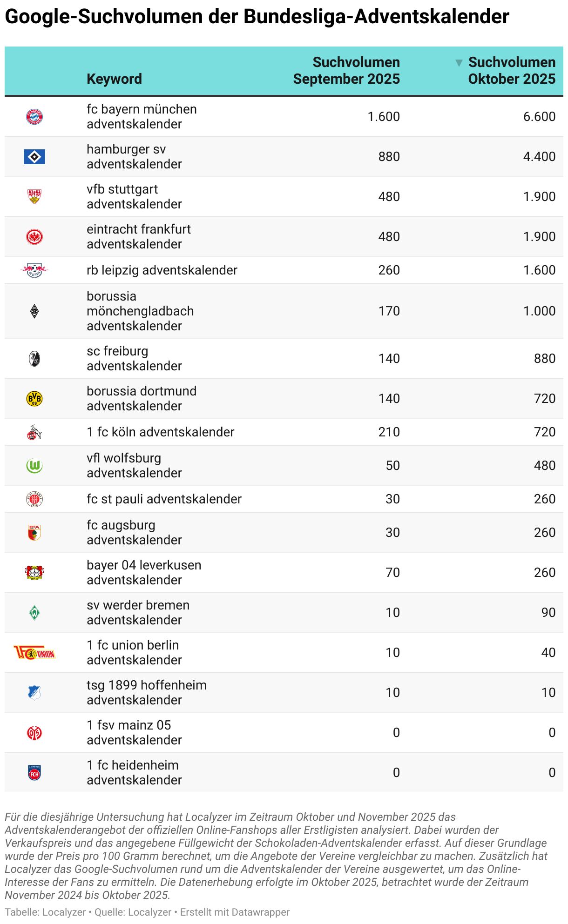Click the '1 fc köln adventskalender' row text
The height and width of the screenshot is (924, 568).
(x=160, y=432)
